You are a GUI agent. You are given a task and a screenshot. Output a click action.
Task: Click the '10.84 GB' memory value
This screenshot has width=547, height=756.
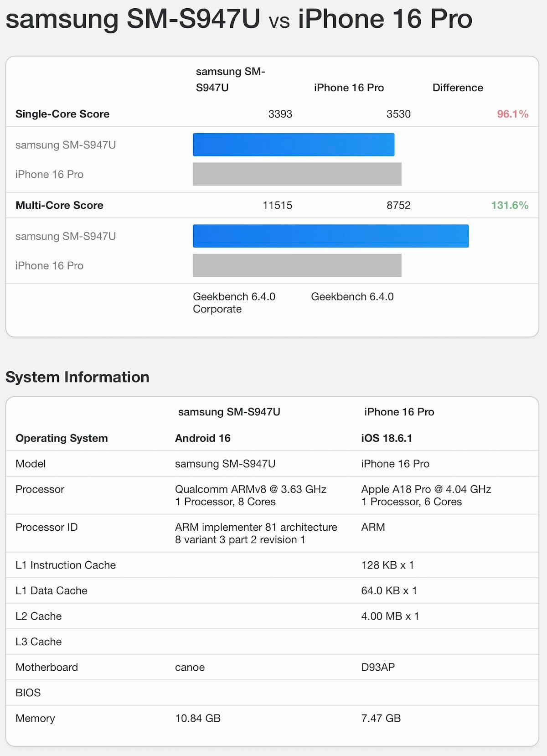(198, 718)
